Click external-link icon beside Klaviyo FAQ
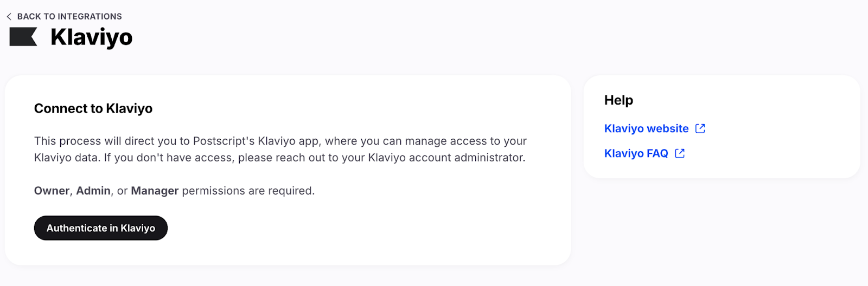The height and width of the screenshot is (286, 868). [680, 154]
